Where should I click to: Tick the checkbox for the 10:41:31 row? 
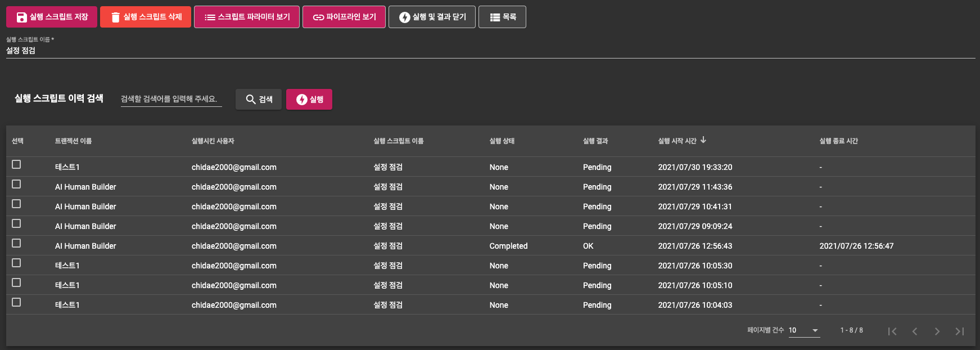tap(16, 204)
